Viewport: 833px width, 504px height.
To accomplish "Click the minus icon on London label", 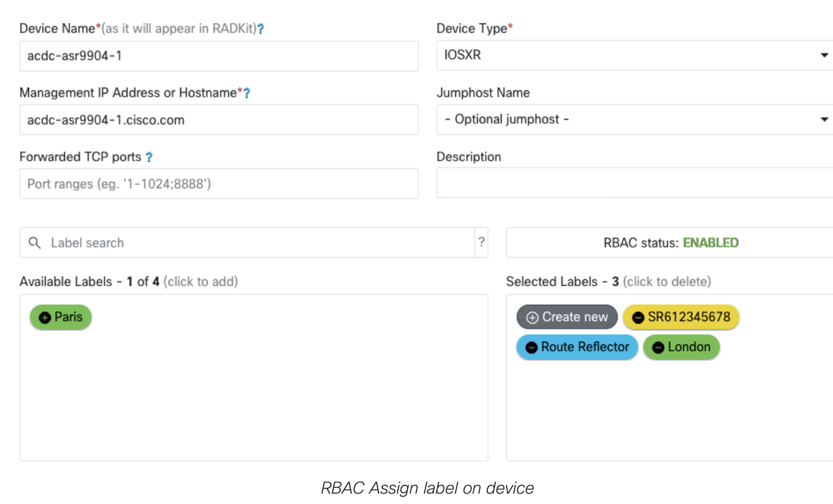I will pyautogui.click(x=658, y=347).
